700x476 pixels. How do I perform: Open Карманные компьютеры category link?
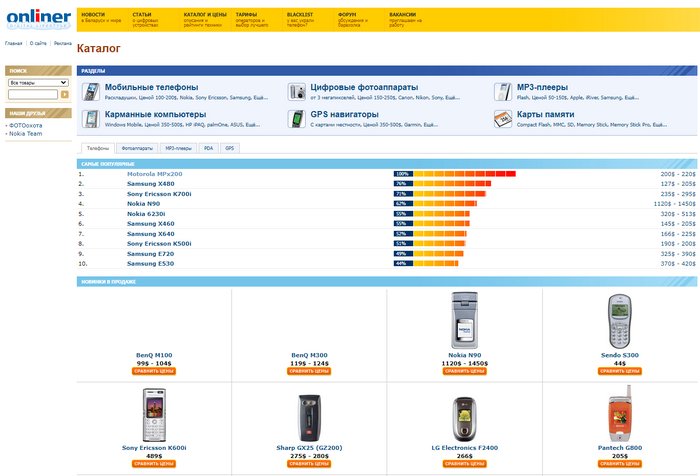(x=155, y=115)
